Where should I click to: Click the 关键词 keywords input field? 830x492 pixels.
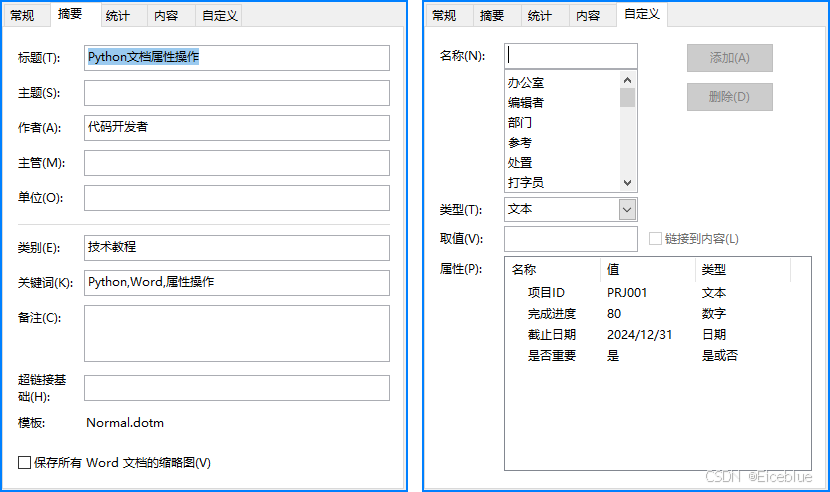tap(237, 282)
